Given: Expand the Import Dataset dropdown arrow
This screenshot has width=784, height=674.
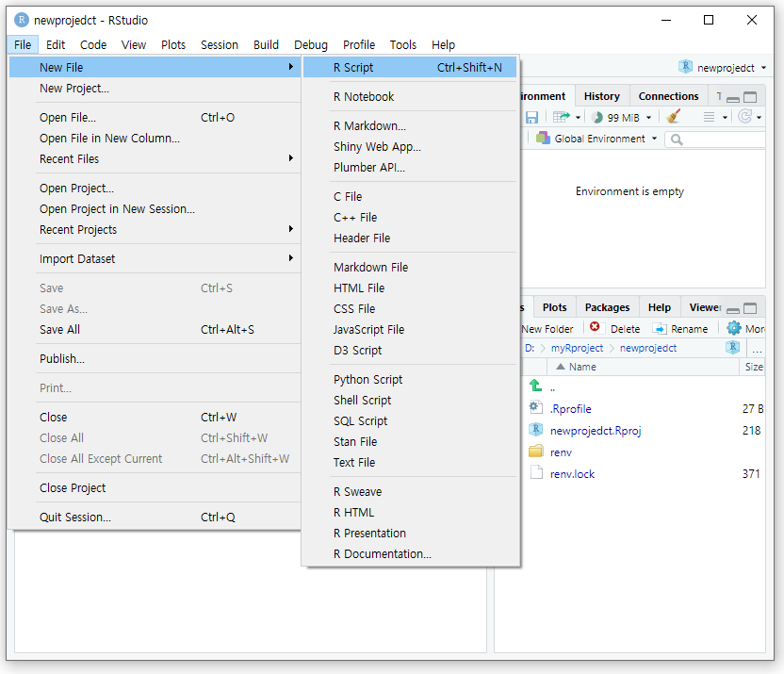Looking at the screenshot, I should pyautogui.click(x=578, y=118).
